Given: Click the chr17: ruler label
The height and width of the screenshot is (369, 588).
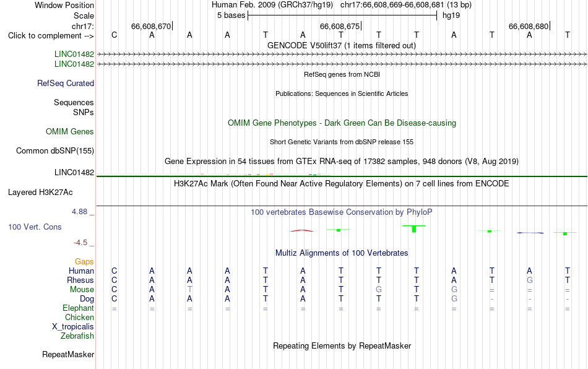Looking at the screenshot, I should (x=82, y=26).
